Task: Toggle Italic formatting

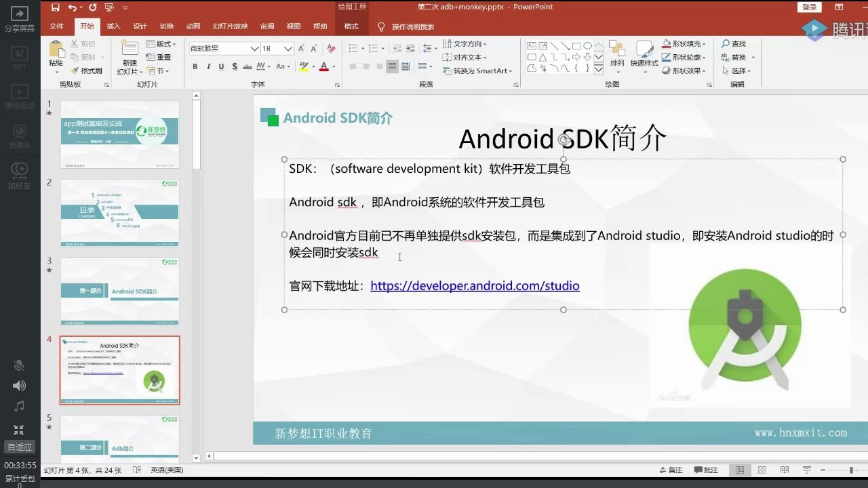Action: pyautogui.click(x=208, y=66)
